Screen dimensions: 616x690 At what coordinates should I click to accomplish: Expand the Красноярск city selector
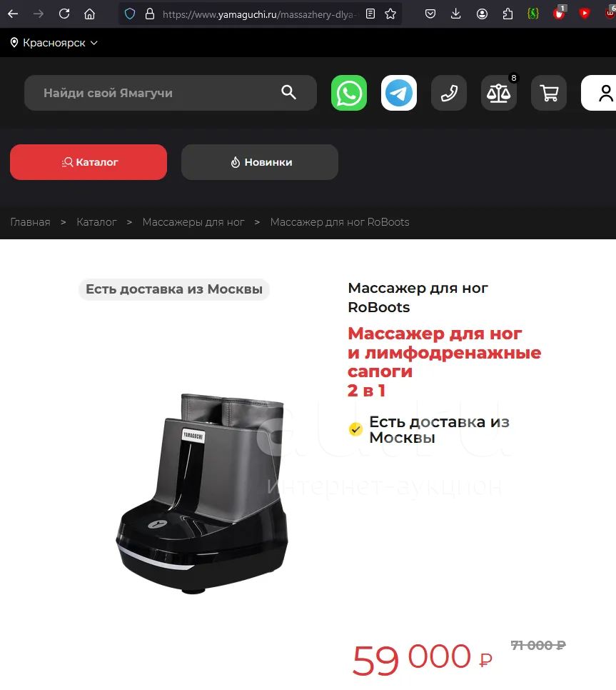(54, 43)
